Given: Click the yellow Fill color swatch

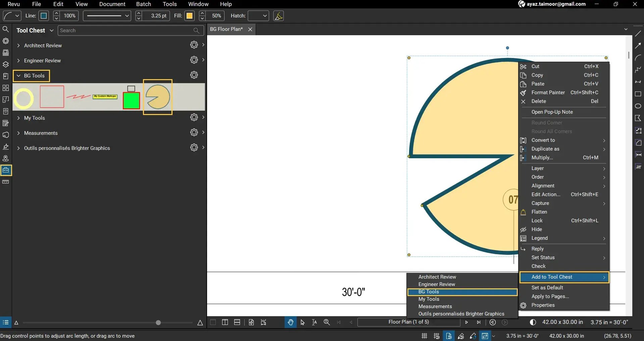Looking at the screenshot, I should click(x=190, y=16).
